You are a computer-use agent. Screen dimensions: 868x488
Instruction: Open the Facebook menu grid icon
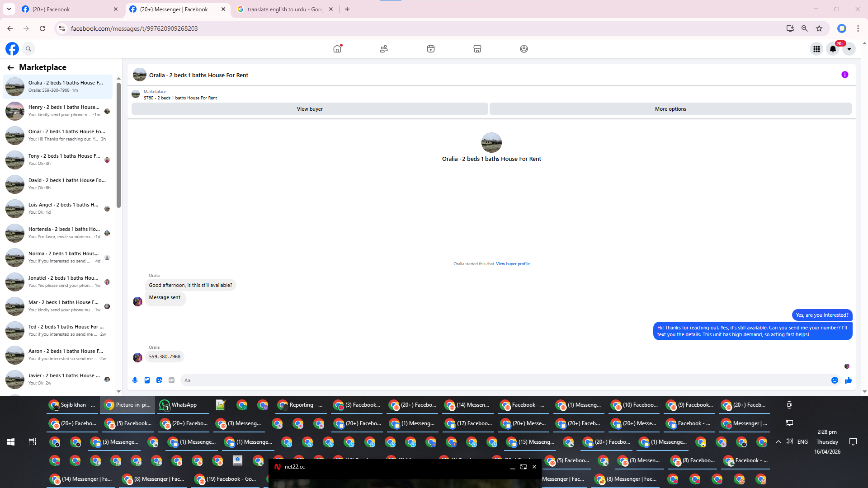pos(816,49)
